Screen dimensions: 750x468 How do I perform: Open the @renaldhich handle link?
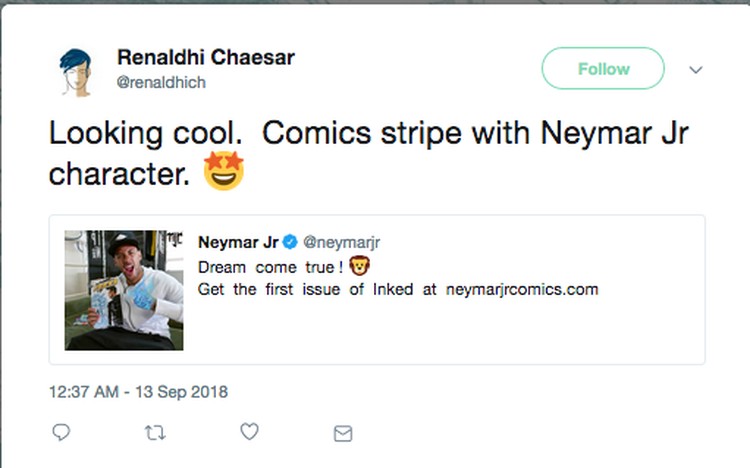[161, 82]
